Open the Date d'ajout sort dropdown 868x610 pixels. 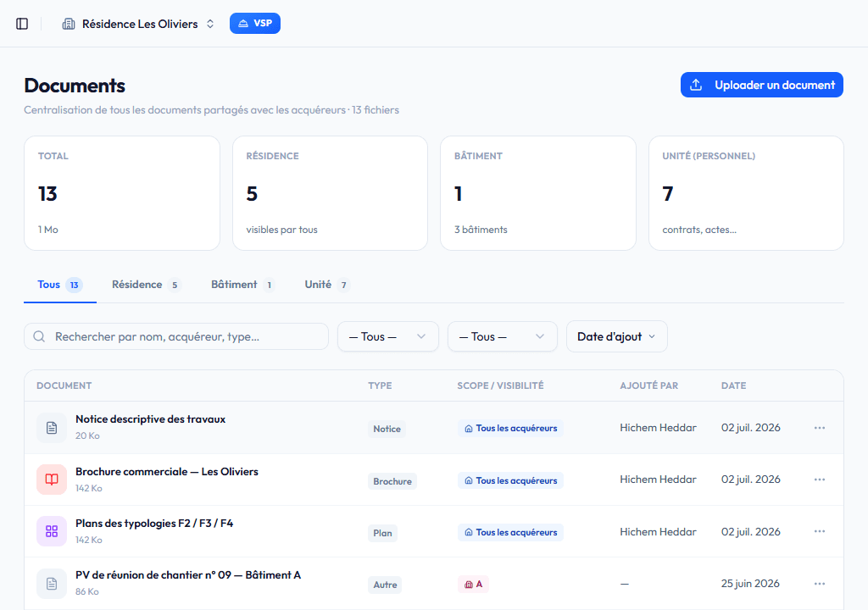pos(617,336)
